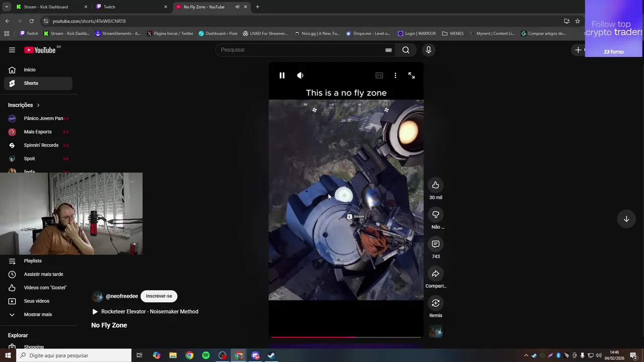
Task: Open @neofreedee channel
Action: pos(122,297)
